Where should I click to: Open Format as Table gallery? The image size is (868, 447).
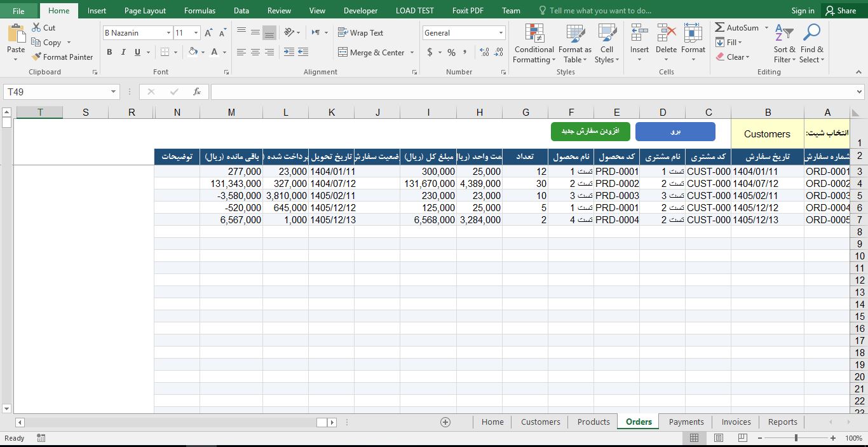click(x=575, y=43)
